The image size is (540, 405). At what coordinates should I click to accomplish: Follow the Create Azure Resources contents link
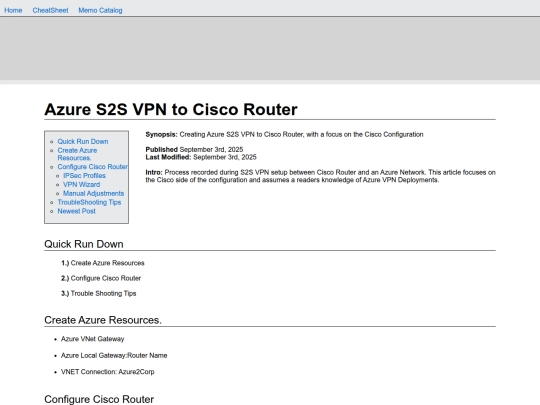click(x=77, y=154)
